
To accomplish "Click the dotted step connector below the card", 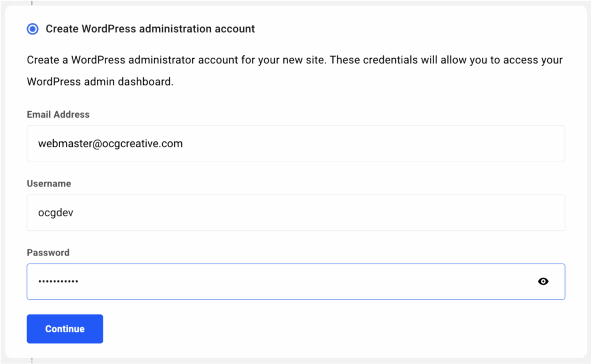I will click(32, 361).
